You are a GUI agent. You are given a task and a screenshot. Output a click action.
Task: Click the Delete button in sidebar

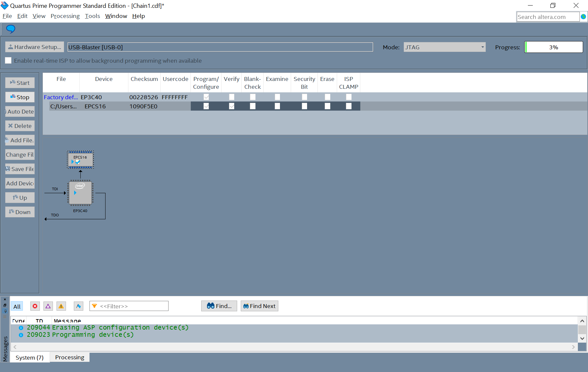tap(20, 126)
